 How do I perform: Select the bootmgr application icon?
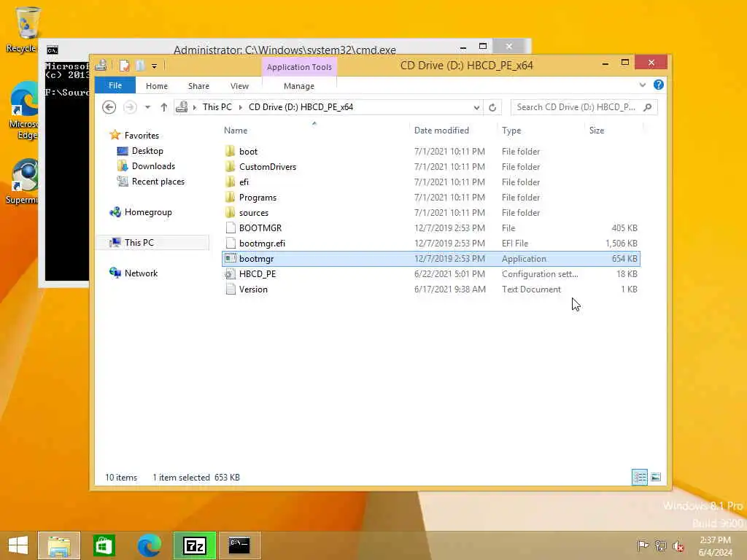coord(230,259)
